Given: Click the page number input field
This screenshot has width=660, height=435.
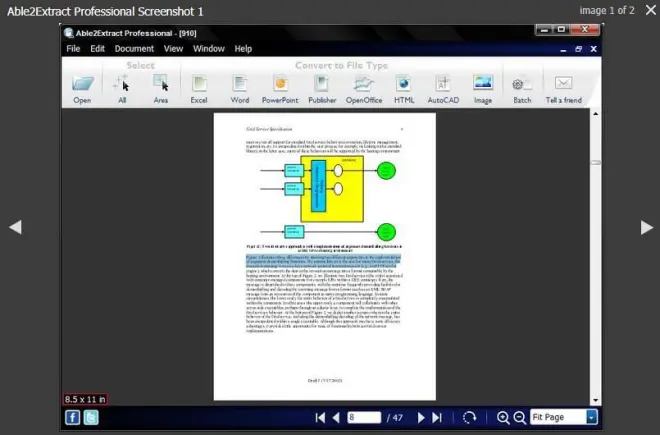Looking at the screenshot, I should (x=363, y=417).
